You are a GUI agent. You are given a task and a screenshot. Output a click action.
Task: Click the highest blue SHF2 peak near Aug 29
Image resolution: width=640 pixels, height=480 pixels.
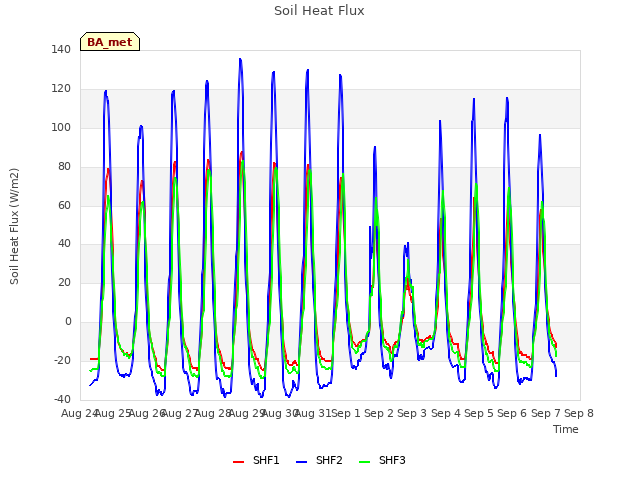(x=240, y=60)
